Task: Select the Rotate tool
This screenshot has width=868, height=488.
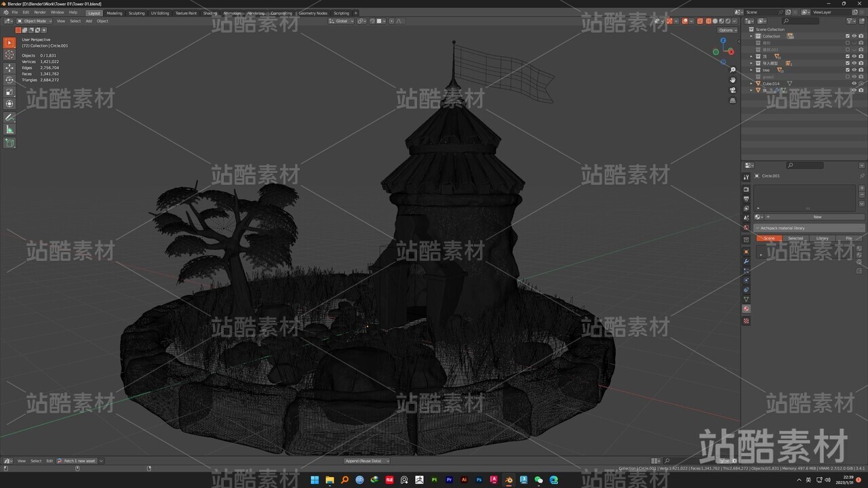Action: (9, 80)
